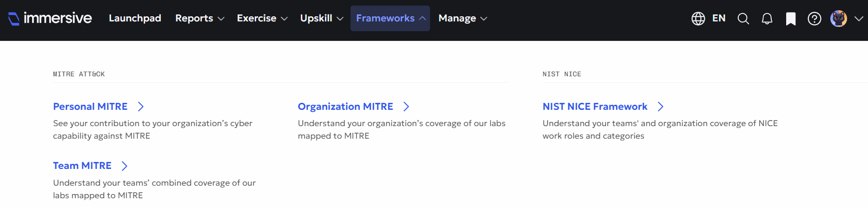Click the arrow beside NIST NICE Framework
The image size is (868, 208).
[661, 107]
